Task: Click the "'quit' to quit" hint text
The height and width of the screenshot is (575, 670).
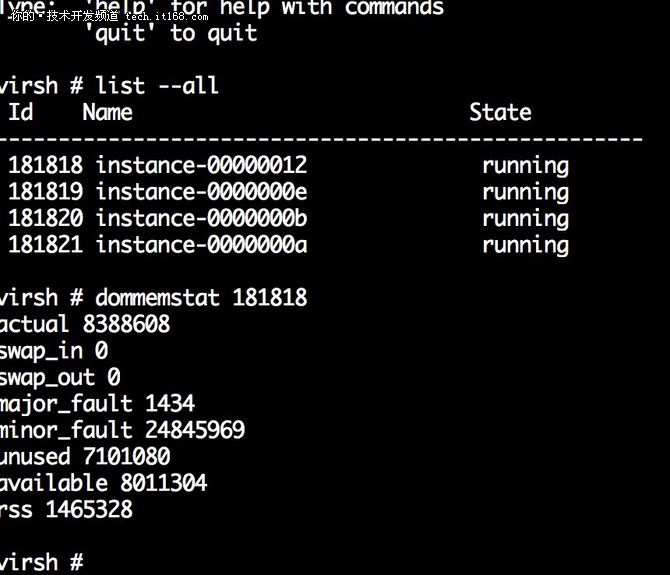Action: 171,33
